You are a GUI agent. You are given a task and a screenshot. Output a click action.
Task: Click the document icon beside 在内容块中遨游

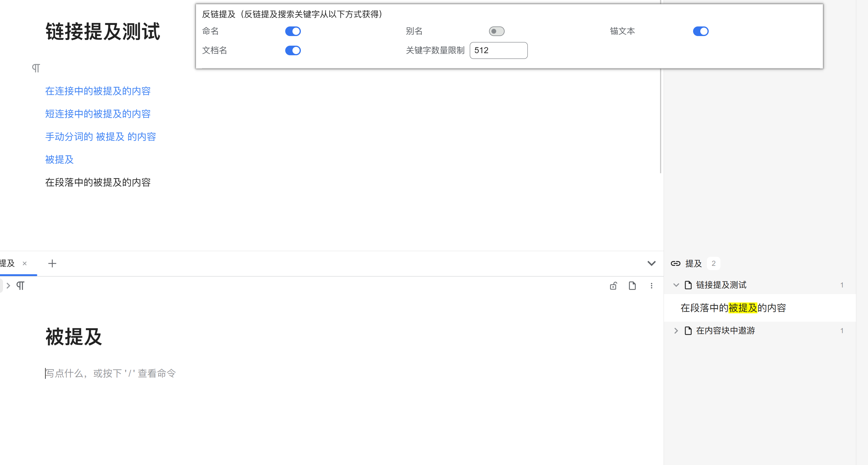(x=688, y=330)
